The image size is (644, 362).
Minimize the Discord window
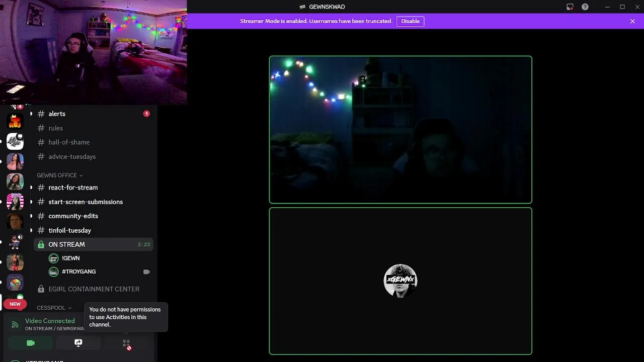[607, 7]
